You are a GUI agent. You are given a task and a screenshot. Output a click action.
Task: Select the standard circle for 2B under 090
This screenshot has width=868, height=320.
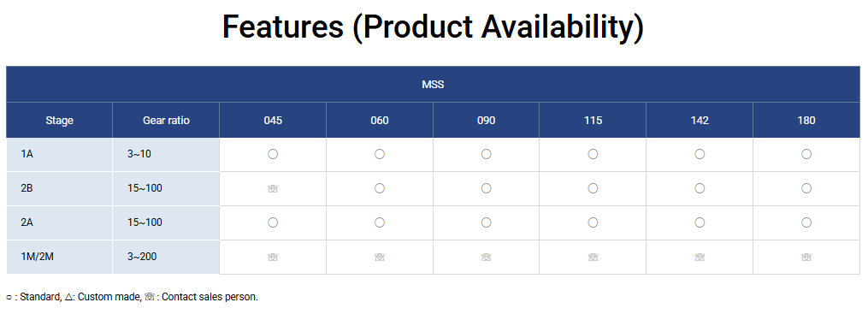[486, 188]
